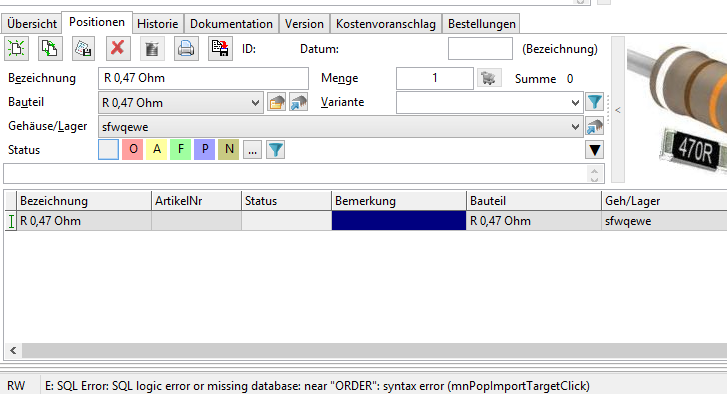
Task: Switch to the Kostenvoranschlag tab
Action: point(386,24)
